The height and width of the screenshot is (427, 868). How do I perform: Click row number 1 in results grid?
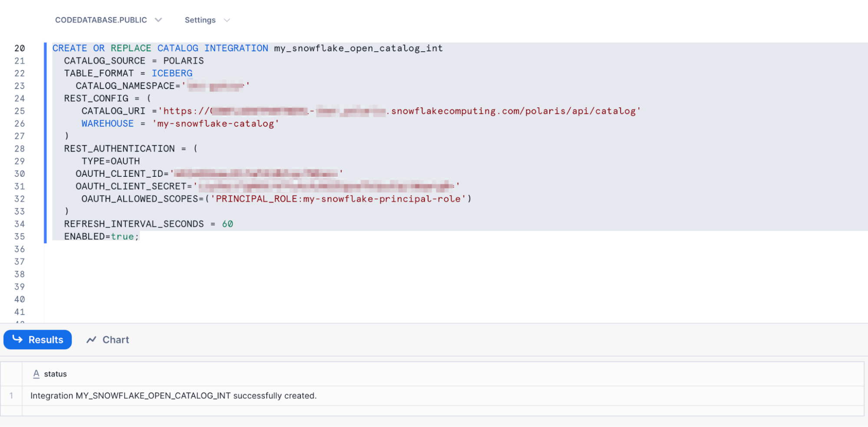click(11, 396)
